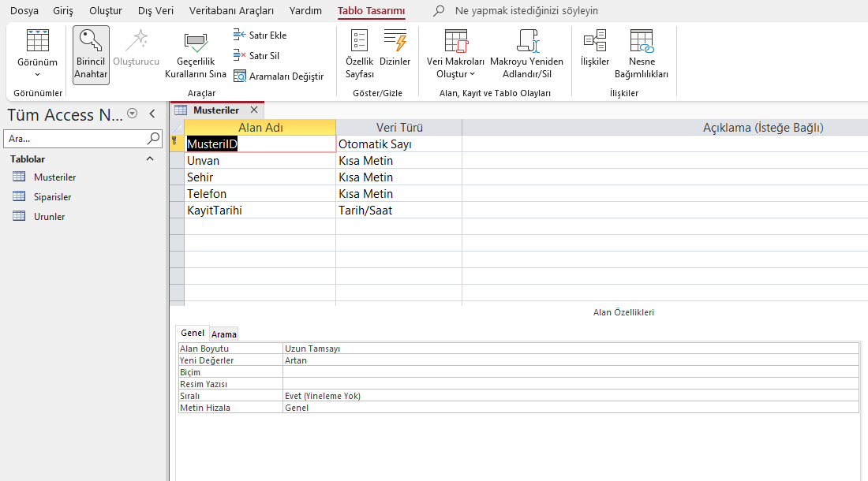Activate the Musteriler document tab

pyautogui.click(x=216, y=110)
